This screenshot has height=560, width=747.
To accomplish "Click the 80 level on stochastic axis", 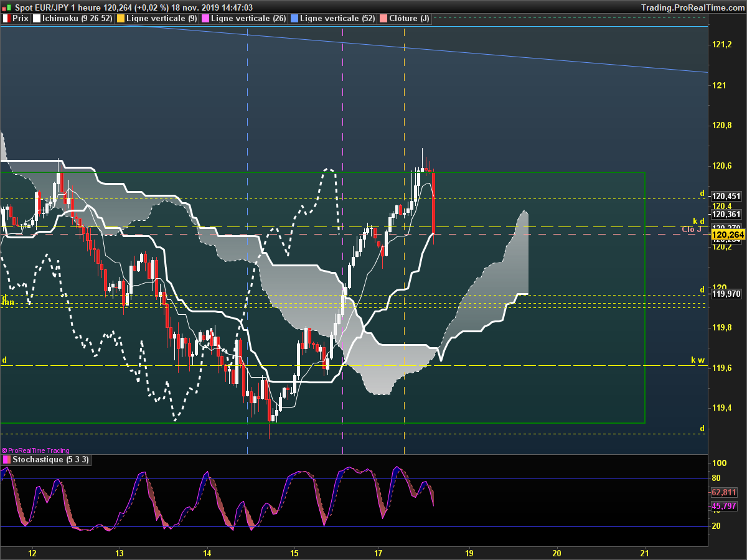I will (x=717, y=478).
